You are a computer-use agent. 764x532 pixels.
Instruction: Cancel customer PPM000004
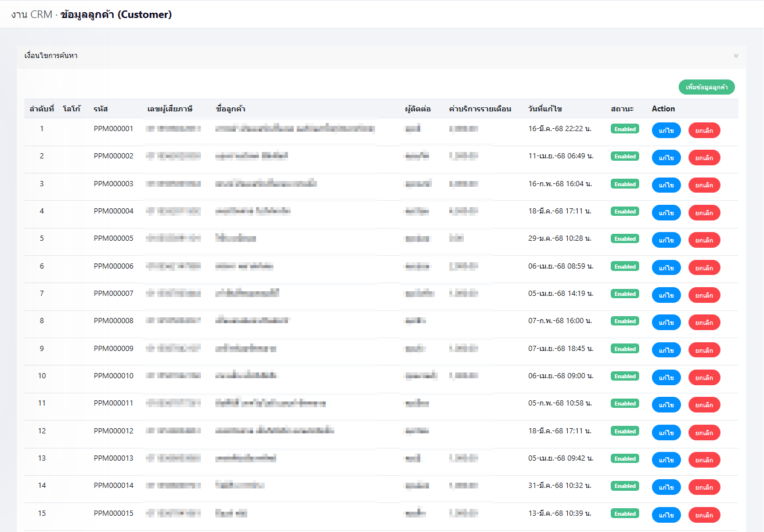[704, 213]
